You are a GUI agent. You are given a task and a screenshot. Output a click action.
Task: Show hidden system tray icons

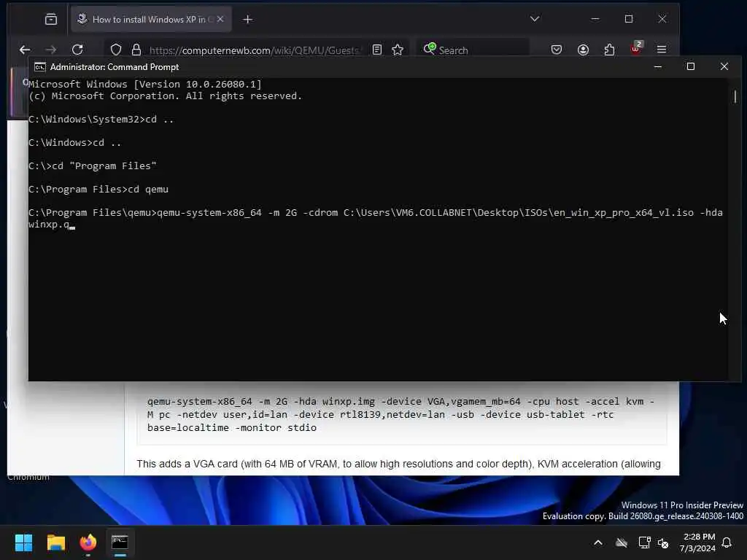[598, 542]
